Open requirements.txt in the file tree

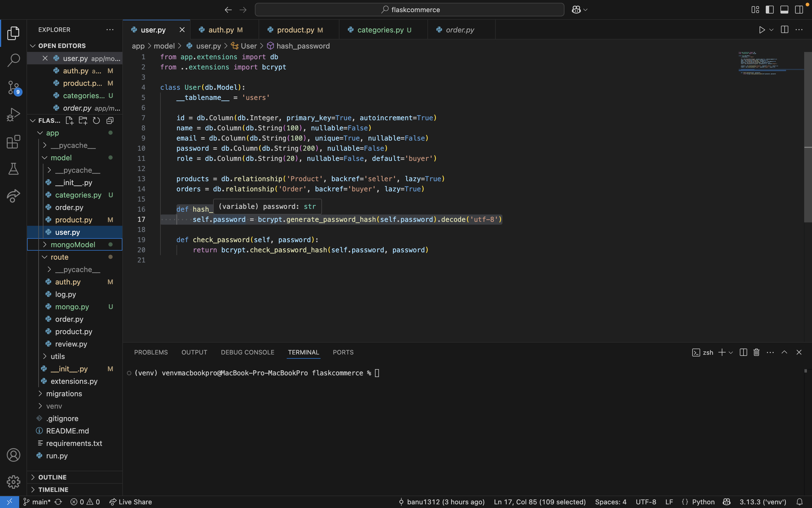74,443
